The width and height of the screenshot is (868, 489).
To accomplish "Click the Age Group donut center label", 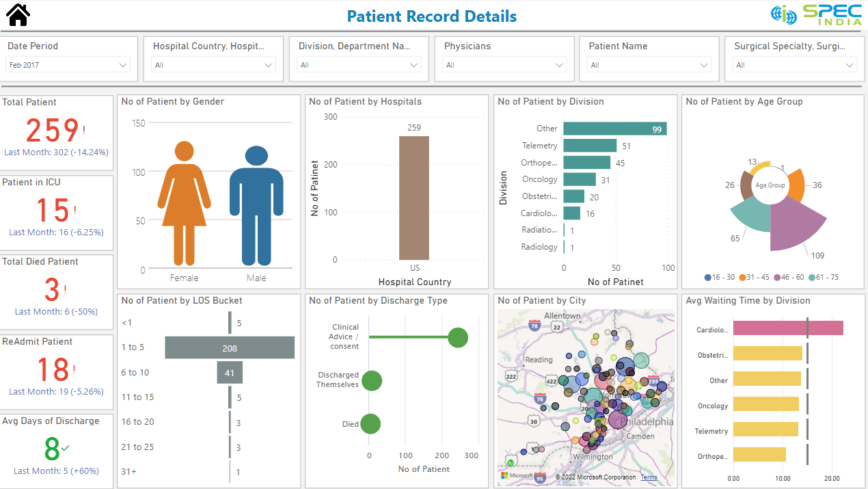I will point(770,185).
